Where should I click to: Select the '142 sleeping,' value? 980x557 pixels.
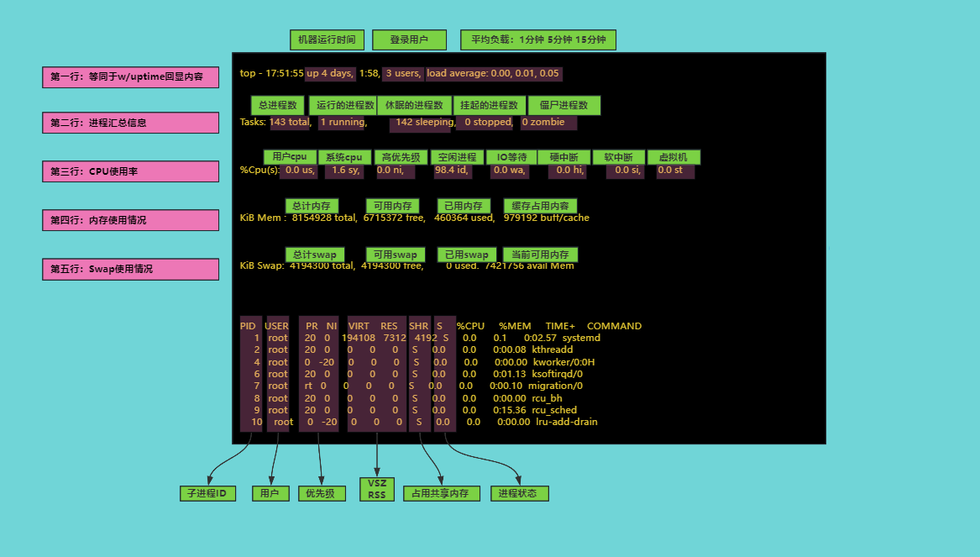tap(426, 122)
